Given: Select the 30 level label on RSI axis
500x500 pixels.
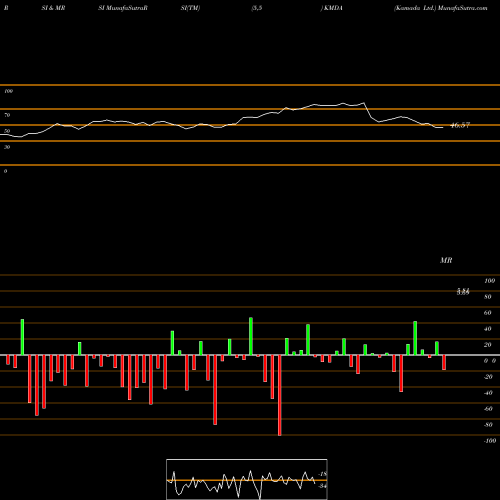Looking at the screenshot, I should [7, 147].
